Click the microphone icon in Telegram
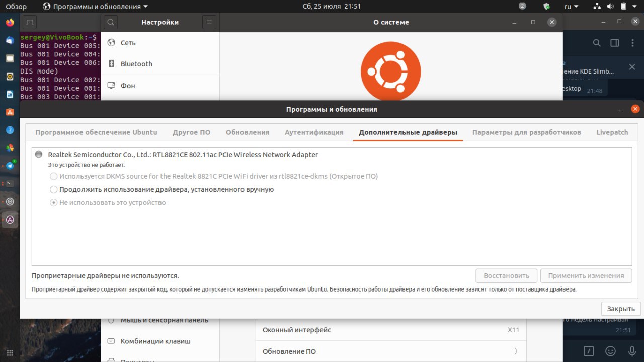644x362 pixels. [632, 351]
